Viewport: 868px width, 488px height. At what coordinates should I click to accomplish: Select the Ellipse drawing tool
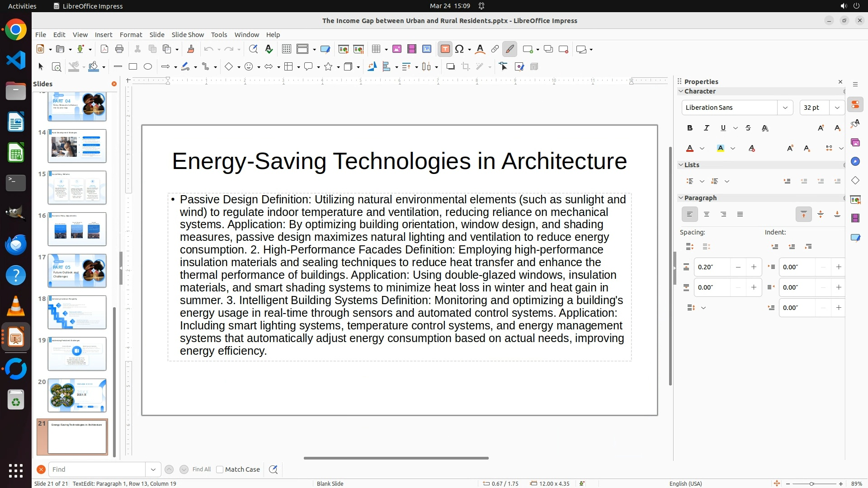(148, 67)
